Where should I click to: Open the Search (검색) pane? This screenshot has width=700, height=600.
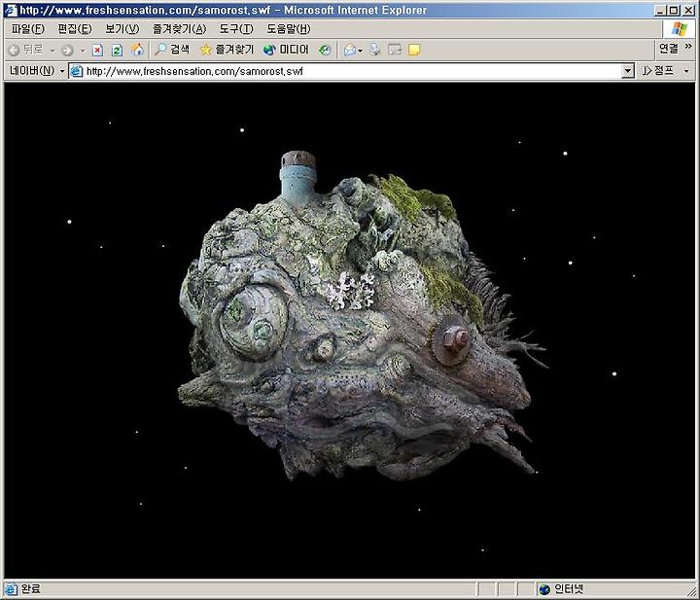point(172,50)
